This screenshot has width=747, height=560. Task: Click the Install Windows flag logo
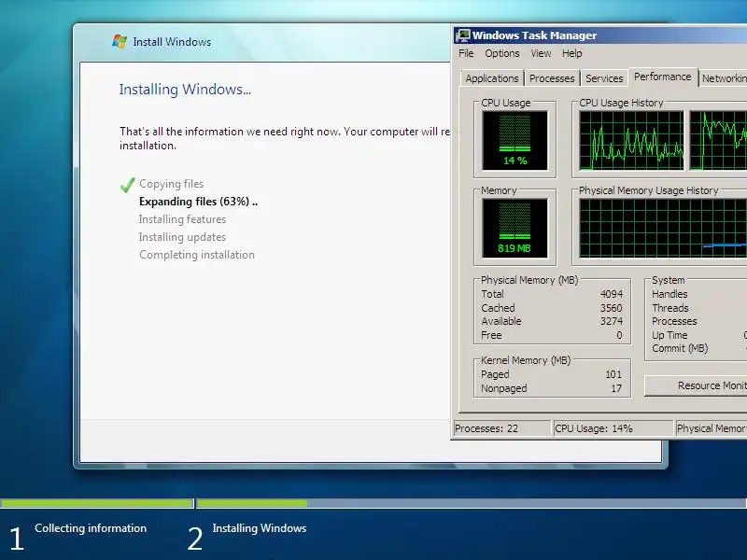[x=120, y=41]
